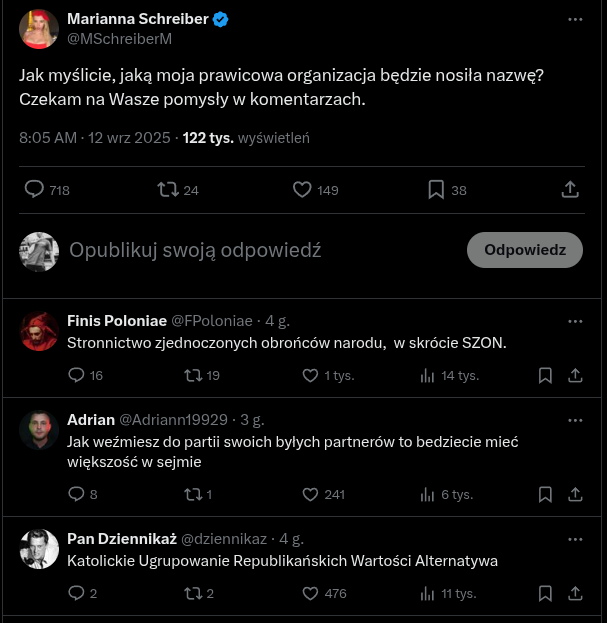Open more options on Finis Poloniae's reply

coord(575,321)
